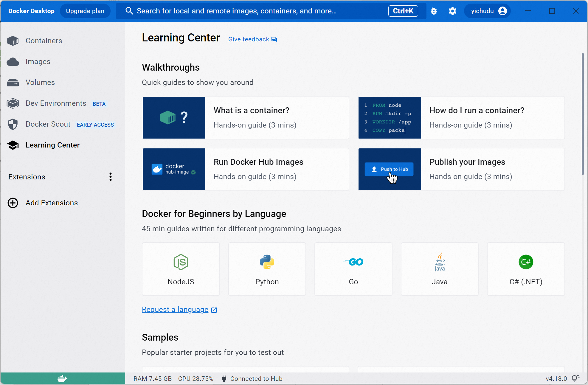Click the EARLY ACCESS badge
The image size is (588, 385).
(x=95, y=125)
